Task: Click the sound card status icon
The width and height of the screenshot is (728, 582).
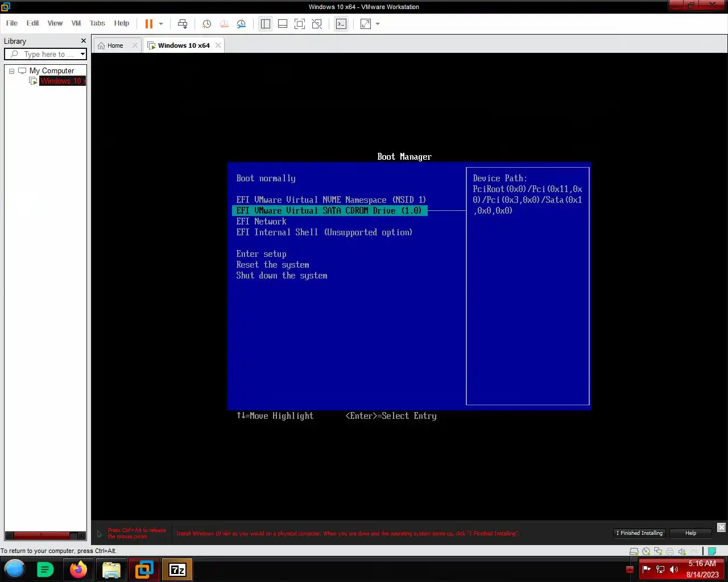Action: 682,551
